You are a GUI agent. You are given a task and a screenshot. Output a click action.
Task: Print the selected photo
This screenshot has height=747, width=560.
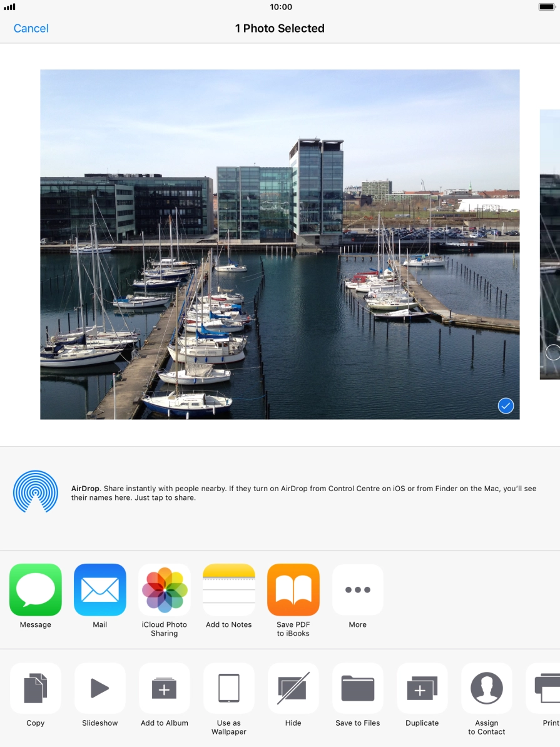[546, 688]
